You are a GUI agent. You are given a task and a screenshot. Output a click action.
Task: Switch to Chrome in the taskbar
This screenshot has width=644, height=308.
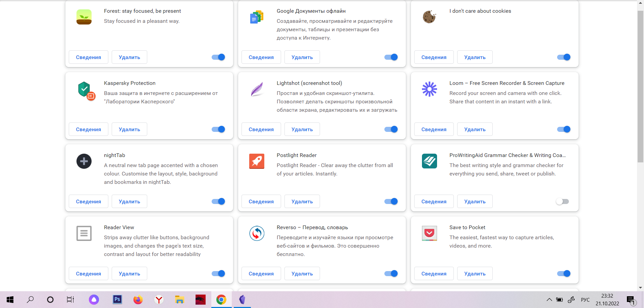coord(221,300)
